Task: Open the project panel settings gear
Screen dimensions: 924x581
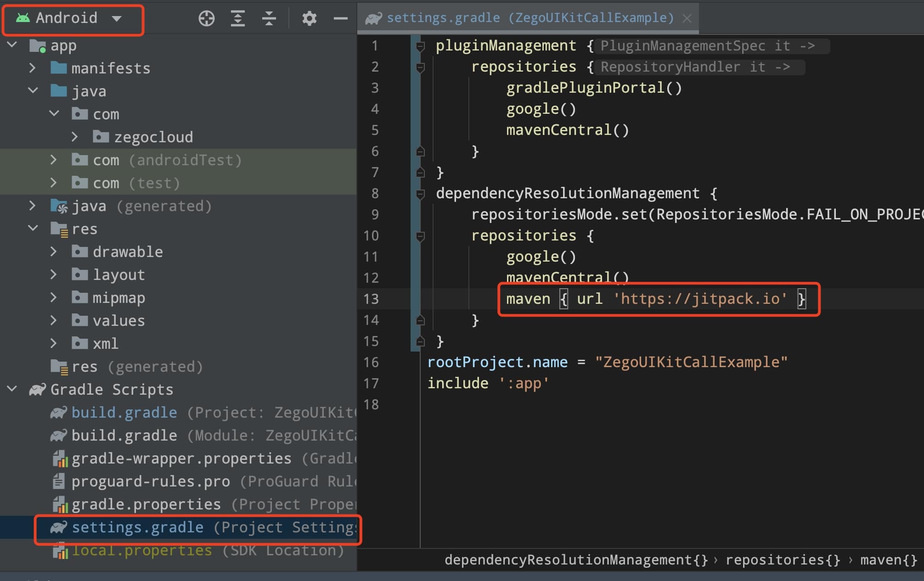Action: [x=309, y=18]
